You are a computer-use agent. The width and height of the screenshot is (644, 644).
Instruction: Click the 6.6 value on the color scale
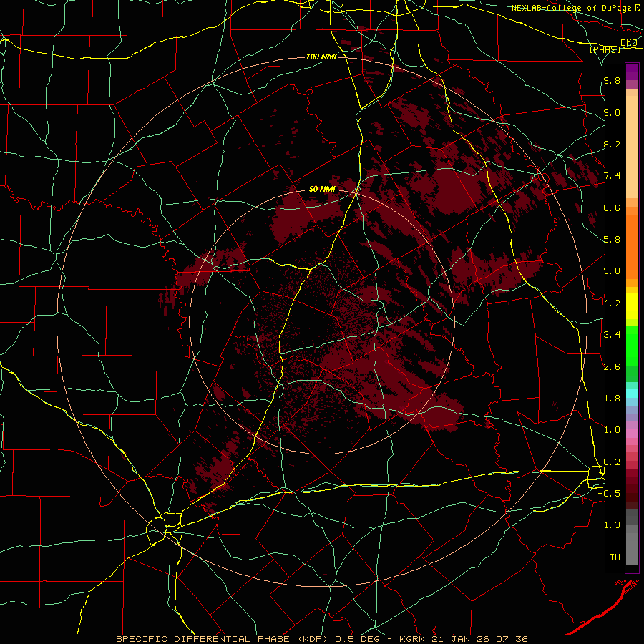coord(612,208)
